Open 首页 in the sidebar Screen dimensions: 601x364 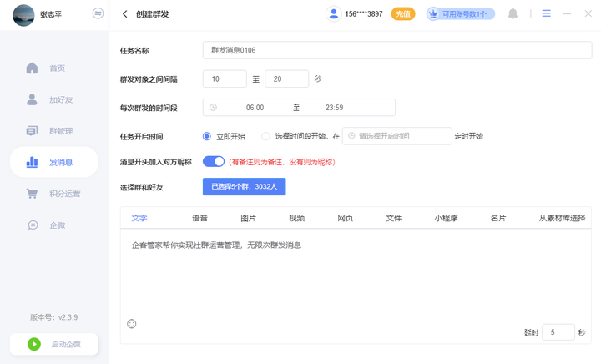57,68
